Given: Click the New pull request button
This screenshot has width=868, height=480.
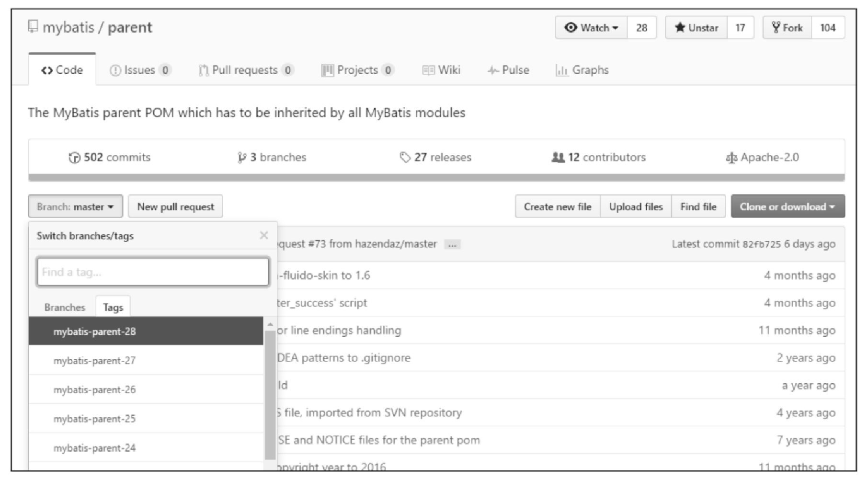Looking at the screenshot, I should [175, 206].
